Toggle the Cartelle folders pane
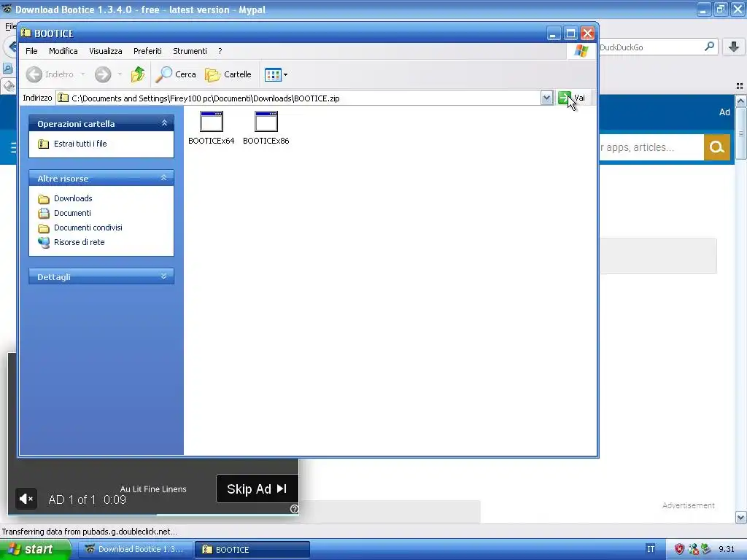The width and height of the screenshot is (747, 560). pyautogui.click(x=228, y=74)
